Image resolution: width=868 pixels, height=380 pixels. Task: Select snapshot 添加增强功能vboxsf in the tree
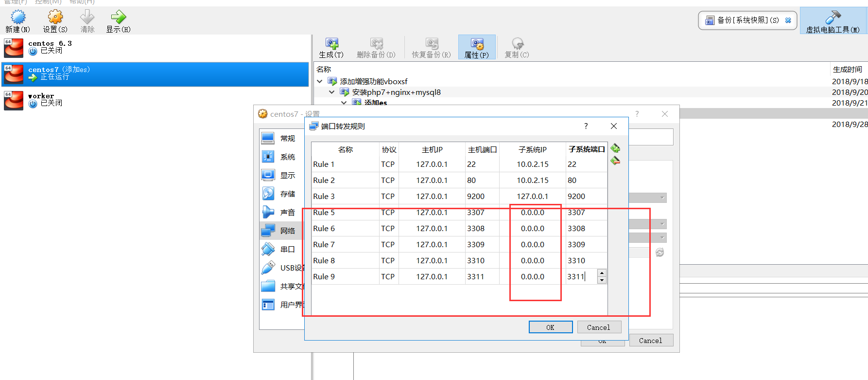373,81
